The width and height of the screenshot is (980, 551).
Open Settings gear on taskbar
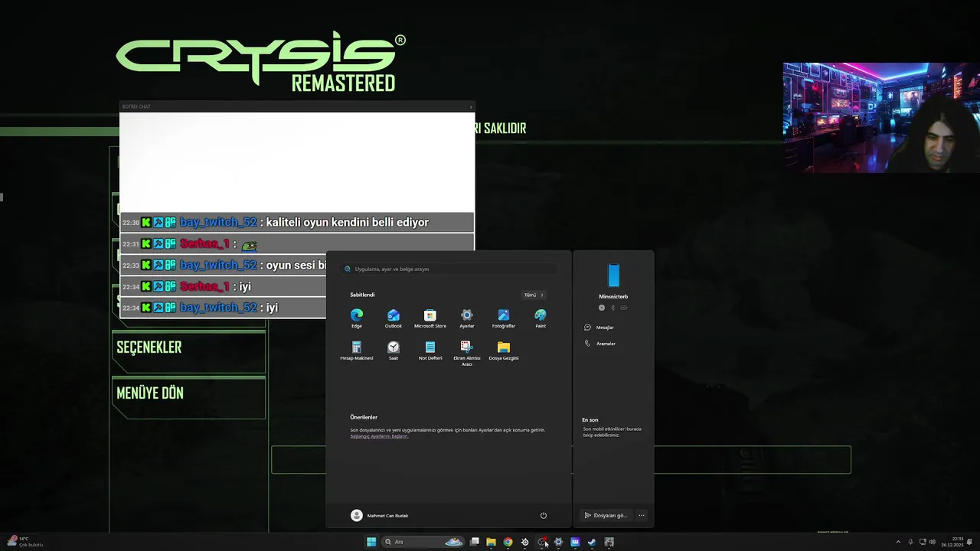coord(558,542)
